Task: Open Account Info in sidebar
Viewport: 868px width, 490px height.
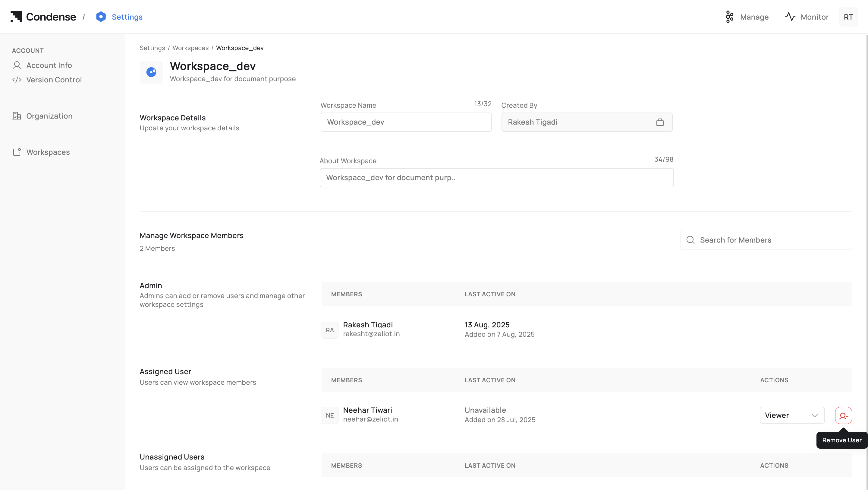Action: pos(49,65)
